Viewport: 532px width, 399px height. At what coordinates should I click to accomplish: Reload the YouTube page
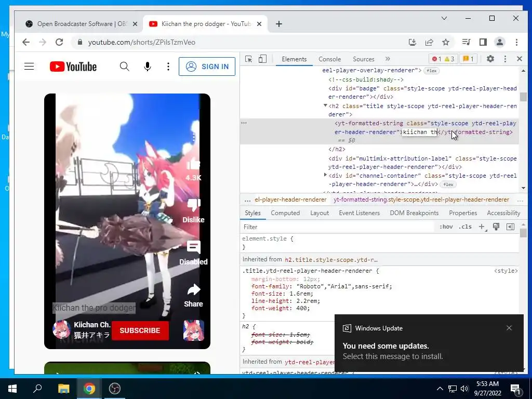click(59, 42)
